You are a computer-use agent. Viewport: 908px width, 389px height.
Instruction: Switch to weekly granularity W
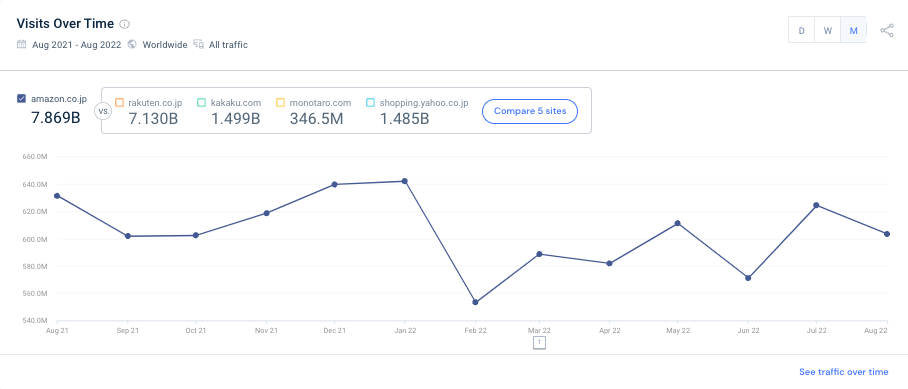(828, 31)
